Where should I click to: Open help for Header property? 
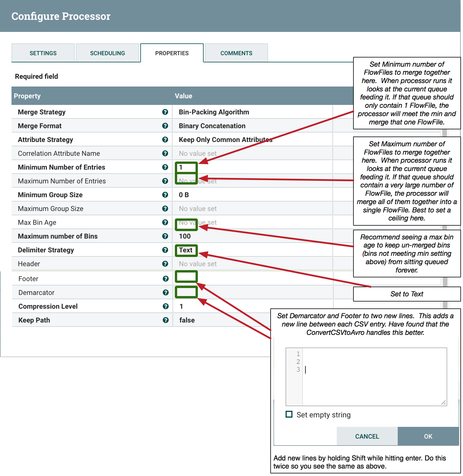click(x=165, y=264)
